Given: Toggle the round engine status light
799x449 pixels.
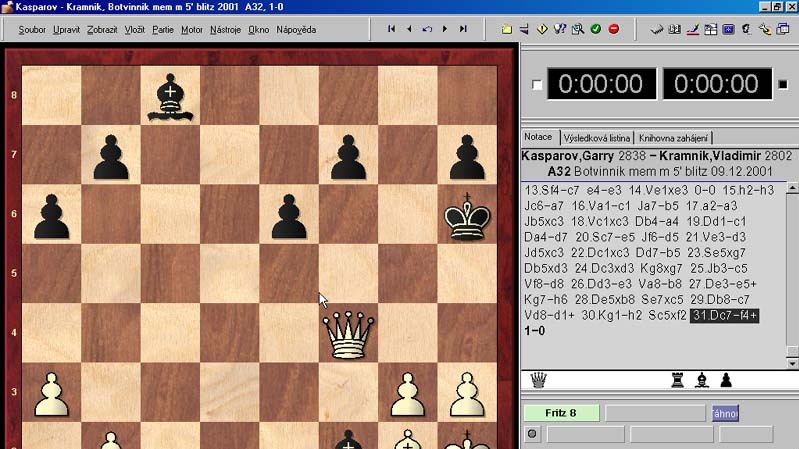Looking at the screenshot, I should tap(533, 434).
